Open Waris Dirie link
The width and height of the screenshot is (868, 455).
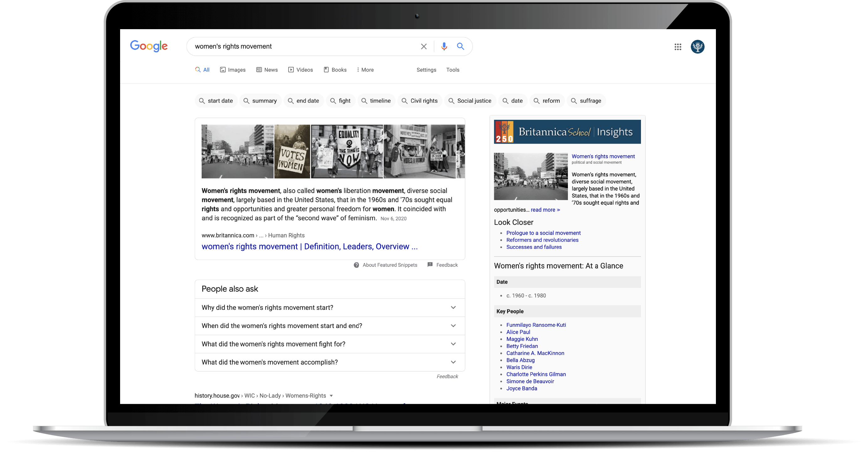(519, 368)
